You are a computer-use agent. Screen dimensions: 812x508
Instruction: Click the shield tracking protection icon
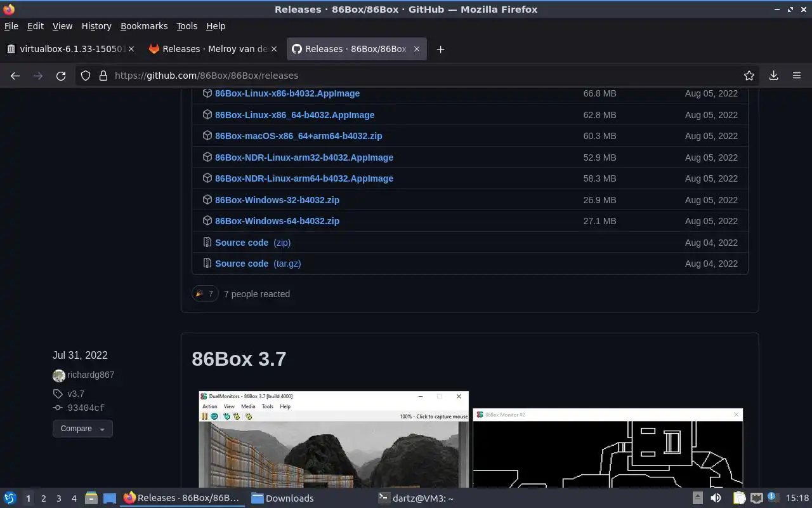86,76
